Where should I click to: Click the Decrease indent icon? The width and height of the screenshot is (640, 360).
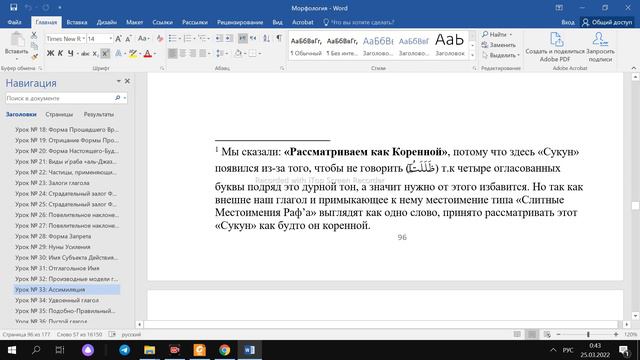pos(219,38)
